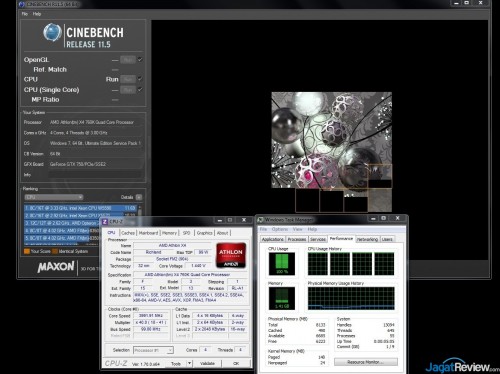Click the Identical System color swatch

tap(55, 251)
